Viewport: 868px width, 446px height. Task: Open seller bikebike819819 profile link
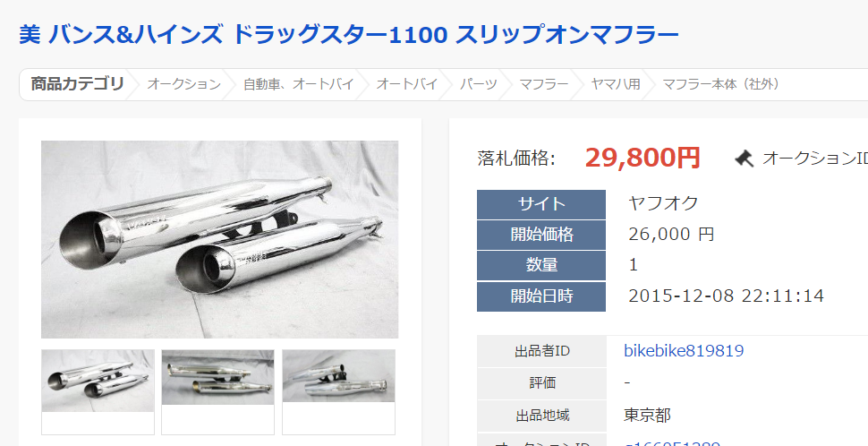[x=684, y=351]
